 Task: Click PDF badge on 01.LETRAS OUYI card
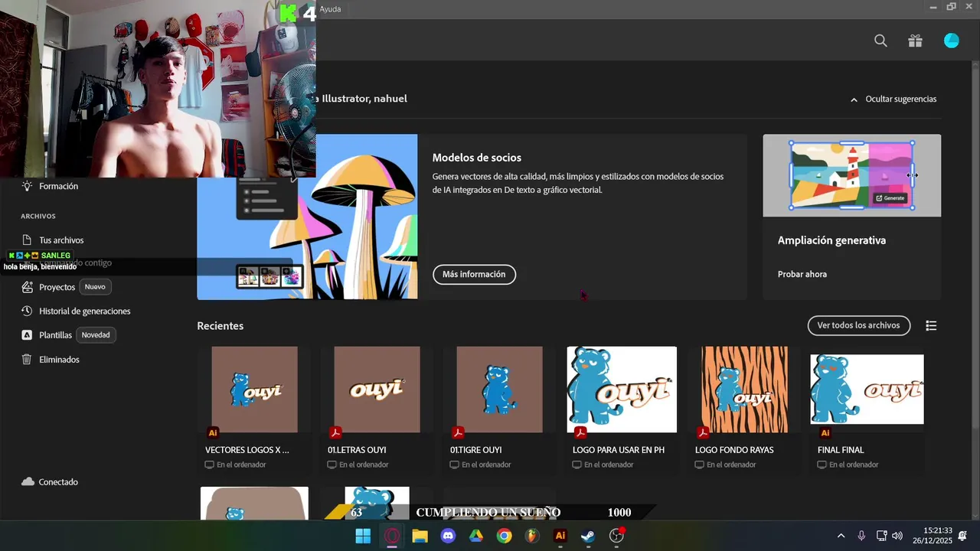335,432
